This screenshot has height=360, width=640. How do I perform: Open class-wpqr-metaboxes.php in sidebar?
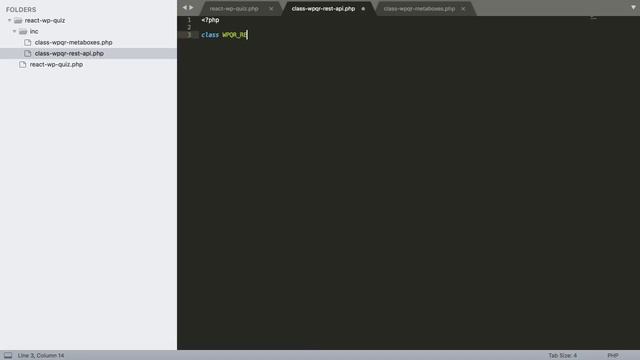(x=73, y=42)
